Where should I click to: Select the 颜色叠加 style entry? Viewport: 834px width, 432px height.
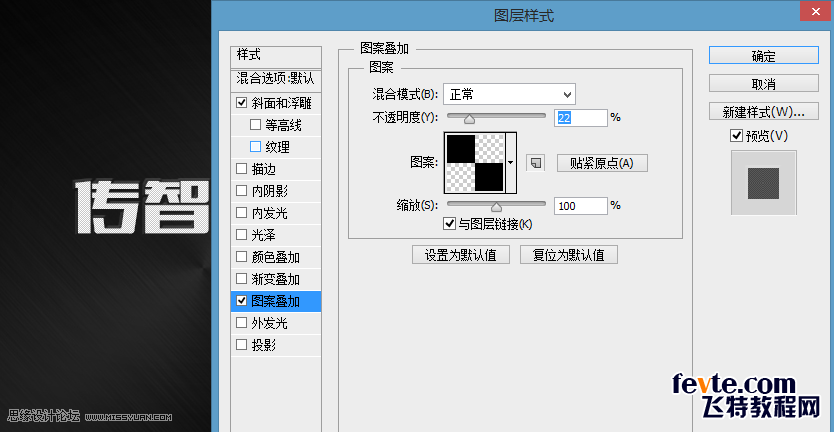point(276,257)
